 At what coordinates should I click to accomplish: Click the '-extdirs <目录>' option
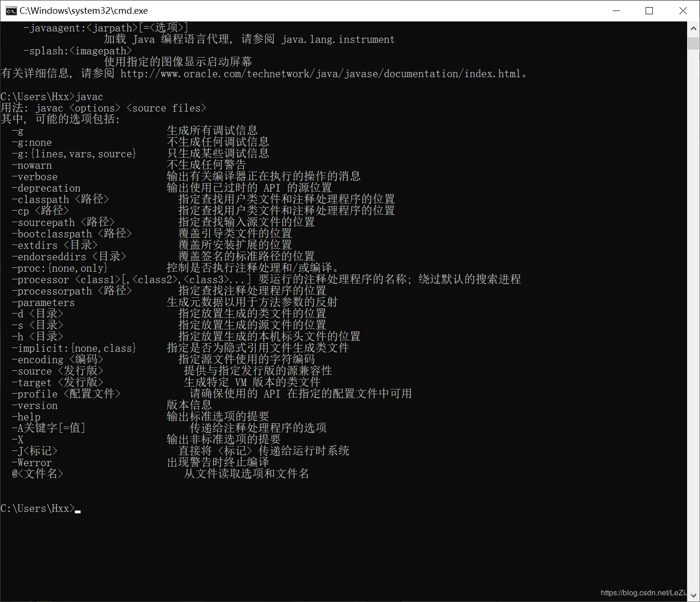pos(55,245)
